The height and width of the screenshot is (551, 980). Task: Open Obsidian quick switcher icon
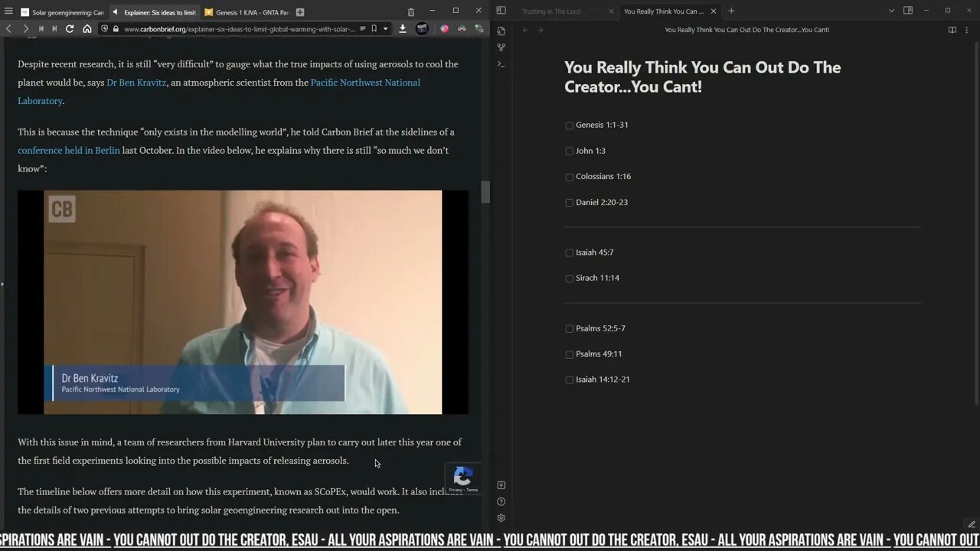pos(501,31)
